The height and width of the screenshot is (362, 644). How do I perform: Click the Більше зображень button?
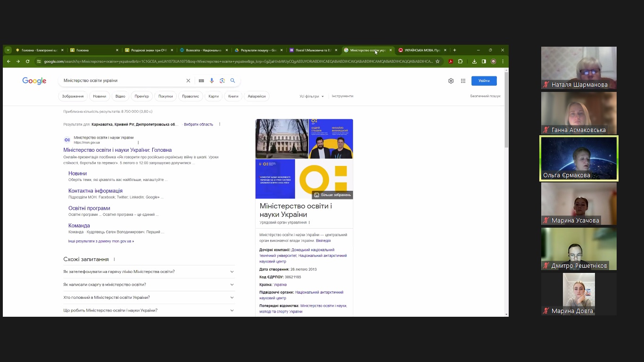[x=332, y=195]
